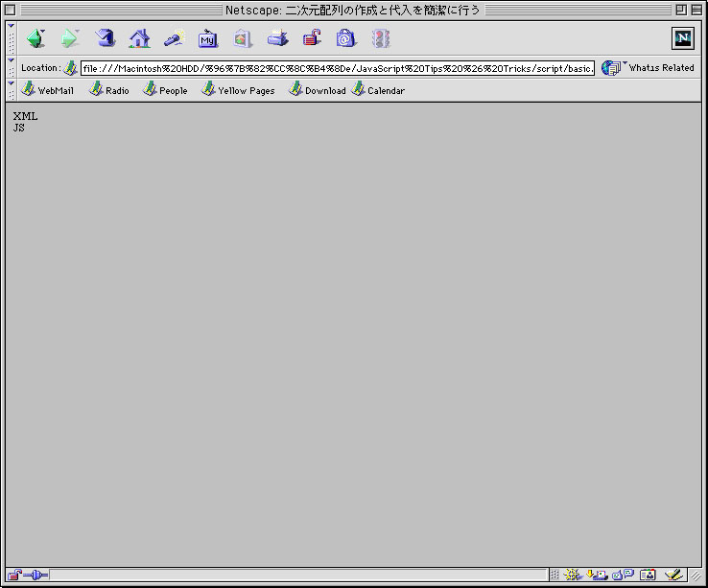This screenshot has width=708, height=588.
Task: Print the page with printer icon
Action: point(277,38)
